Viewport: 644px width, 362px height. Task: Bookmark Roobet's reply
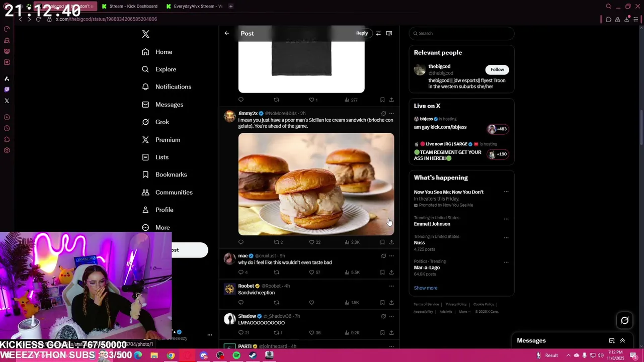(x=382, y=303)
